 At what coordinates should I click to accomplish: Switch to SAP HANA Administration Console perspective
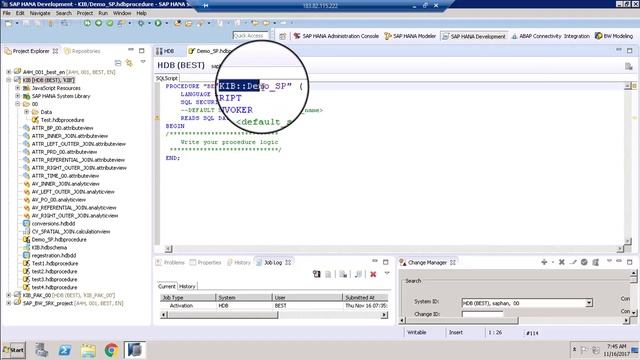tap(336, 36)
